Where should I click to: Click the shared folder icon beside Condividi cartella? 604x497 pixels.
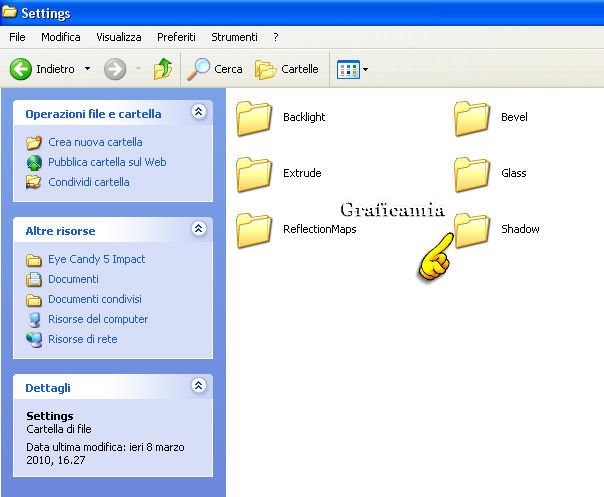point(34,182)
